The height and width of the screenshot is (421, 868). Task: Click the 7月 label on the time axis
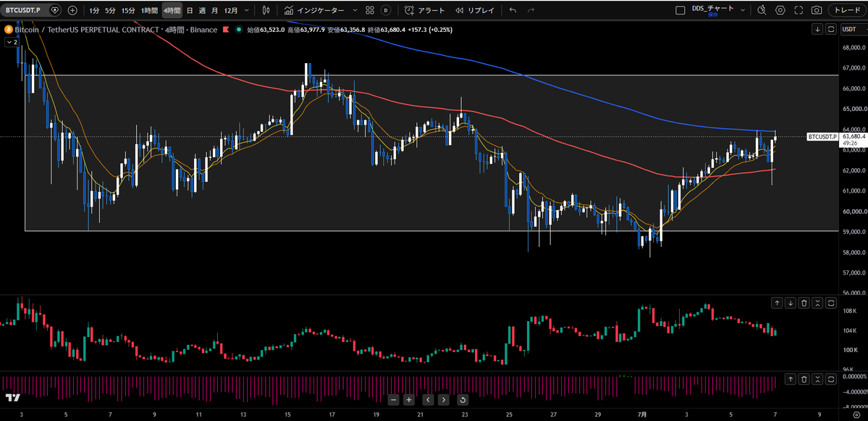(x=641, y=414)
